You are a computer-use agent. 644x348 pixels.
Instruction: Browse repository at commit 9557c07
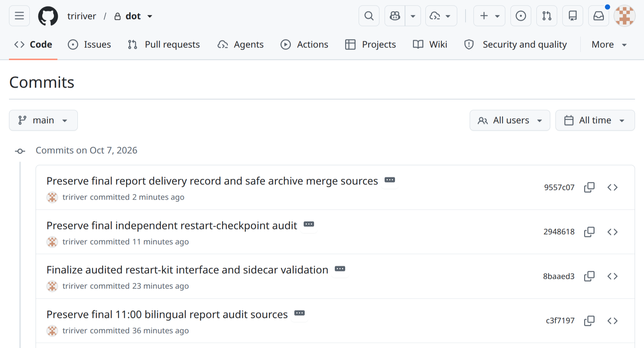613,187
